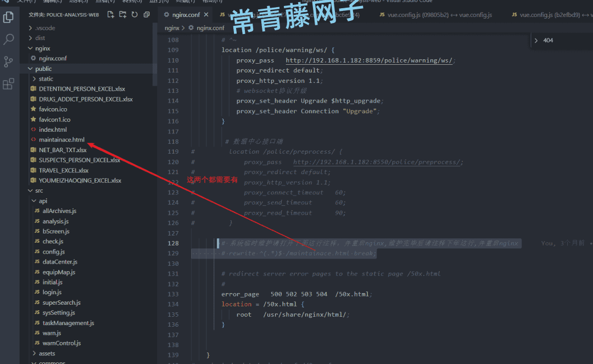Select favicon.ico in explorer
Viewport: 593px width, 364px height.
[x=53, y=109]
